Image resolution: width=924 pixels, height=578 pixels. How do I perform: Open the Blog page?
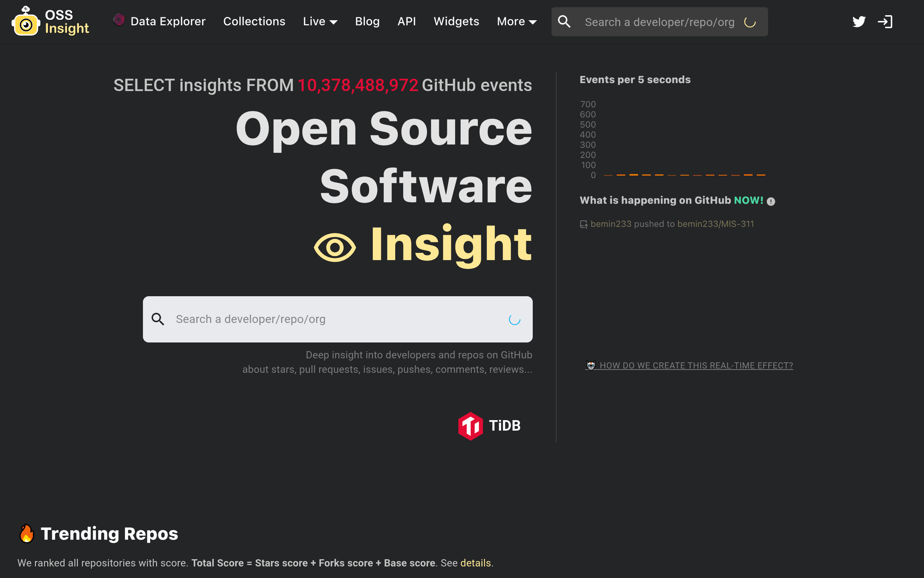367,21
